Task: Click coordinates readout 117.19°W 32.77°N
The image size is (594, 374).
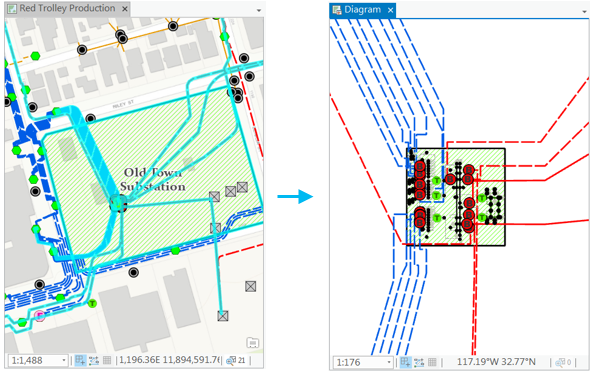Action: pyautogui.click(x=496, y=362)
